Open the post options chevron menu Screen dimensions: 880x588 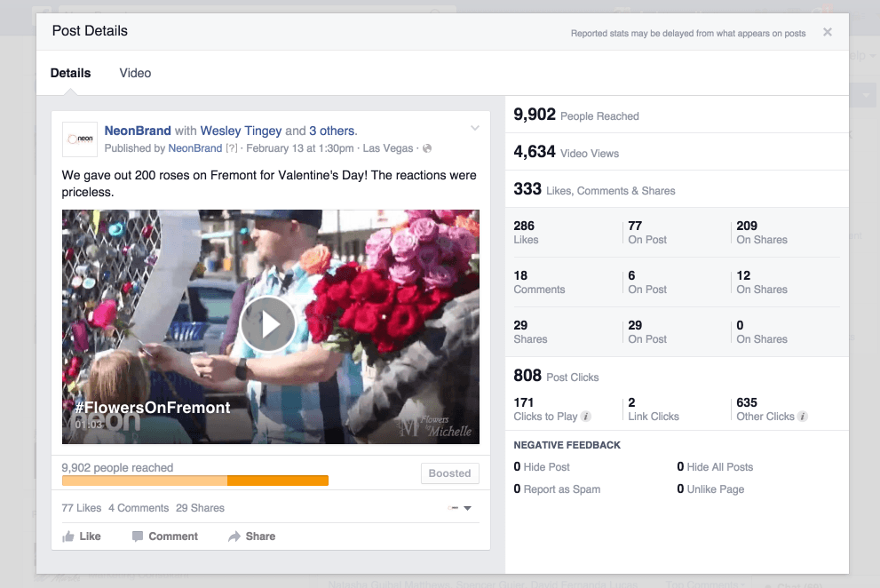pos(475,128)
